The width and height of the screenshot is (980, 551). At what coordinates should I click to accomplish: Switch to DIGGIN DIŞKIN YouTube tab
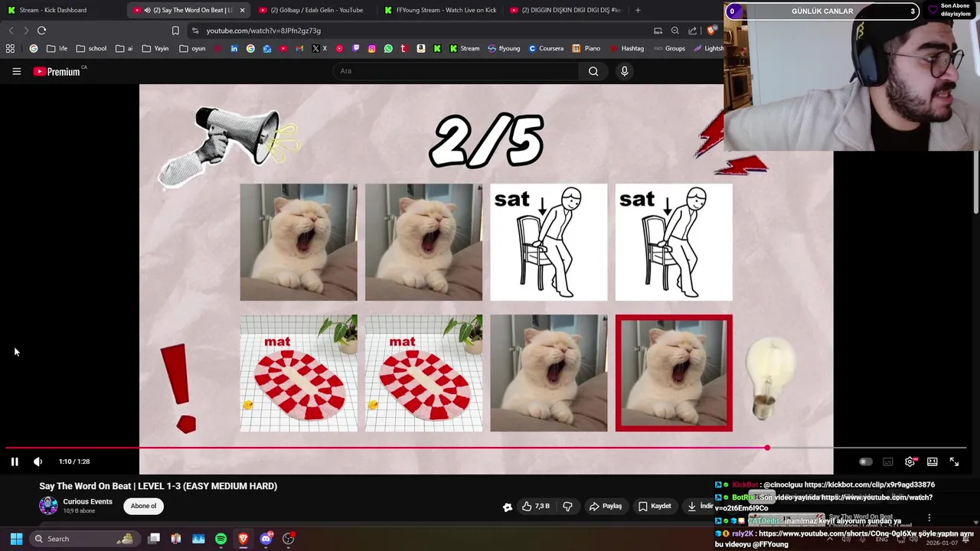[x=565, y=10]
